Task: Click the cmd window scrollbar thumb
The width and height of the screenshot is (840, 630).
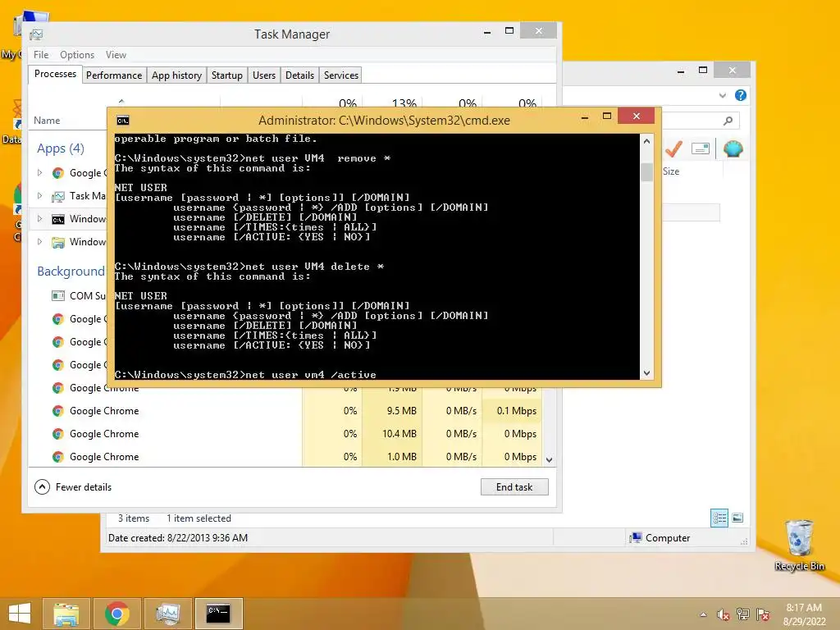Action: [646, 171]
